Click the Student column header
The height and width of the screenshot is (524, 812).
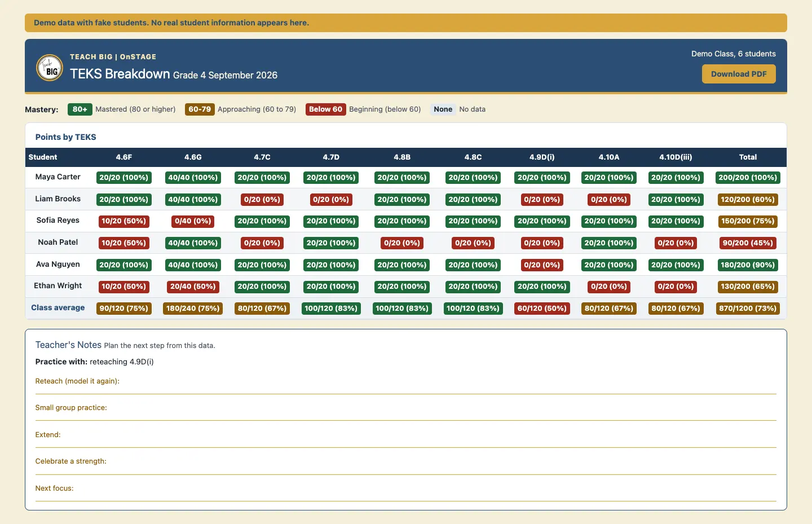pyautogui.click(x=43, y=157)
